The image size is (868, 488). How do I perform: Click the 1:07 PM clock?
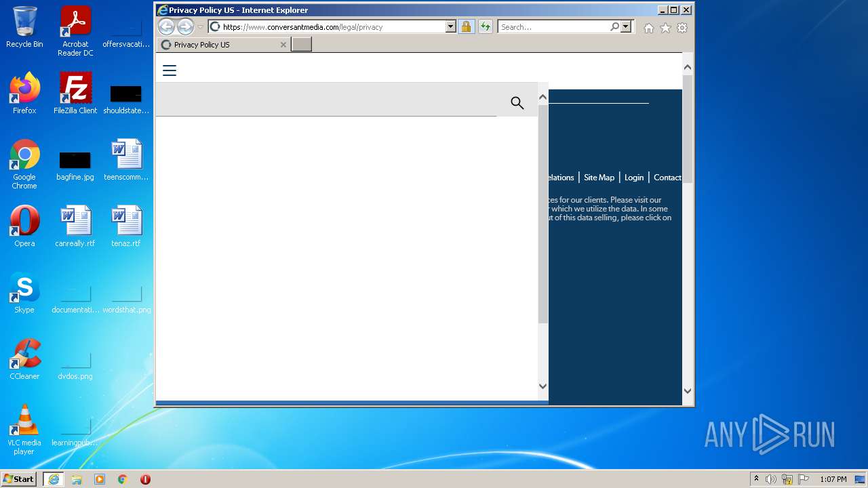pyautogui.click(x=833, y=479)
